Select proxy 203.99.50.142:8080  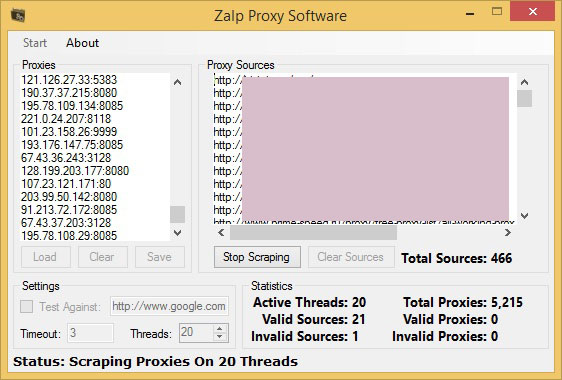69,196
